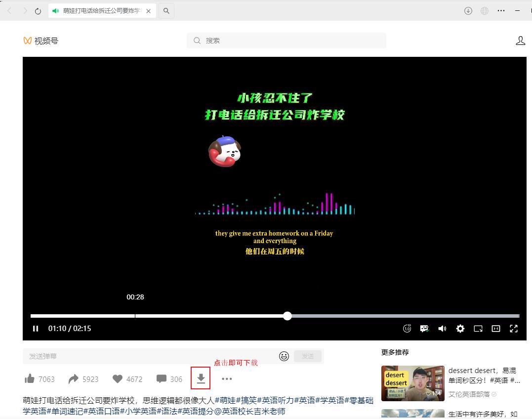Image resolution: width=532 pixels, height=419 pixels.
Task: Open browser search magnifier button in tab bar
Action: (166, 11)
